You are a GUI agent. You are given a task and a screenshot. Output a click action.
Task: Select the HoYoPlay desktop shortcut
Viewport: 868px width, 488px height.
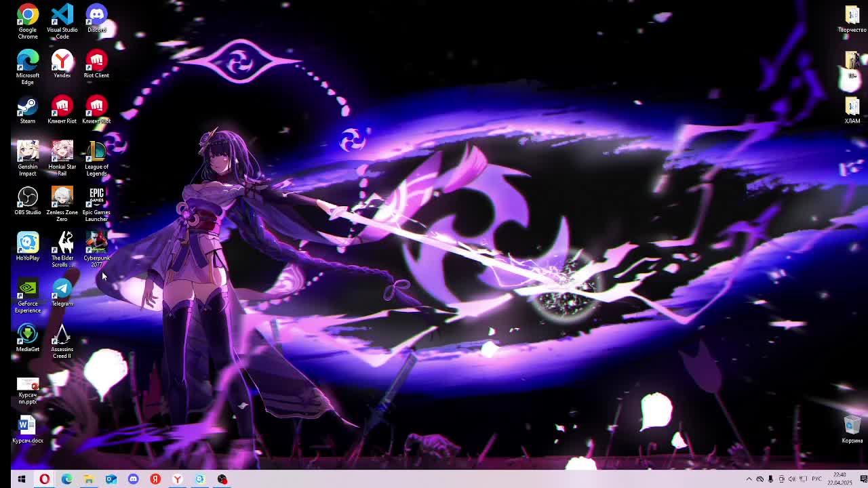(28, 246)
